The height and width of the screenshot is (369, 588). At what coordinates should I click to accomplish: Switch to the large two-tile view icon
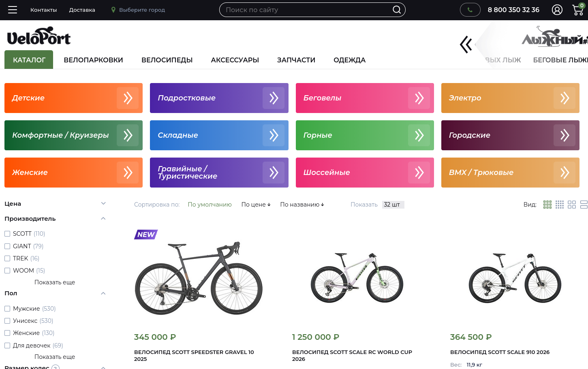572,205
